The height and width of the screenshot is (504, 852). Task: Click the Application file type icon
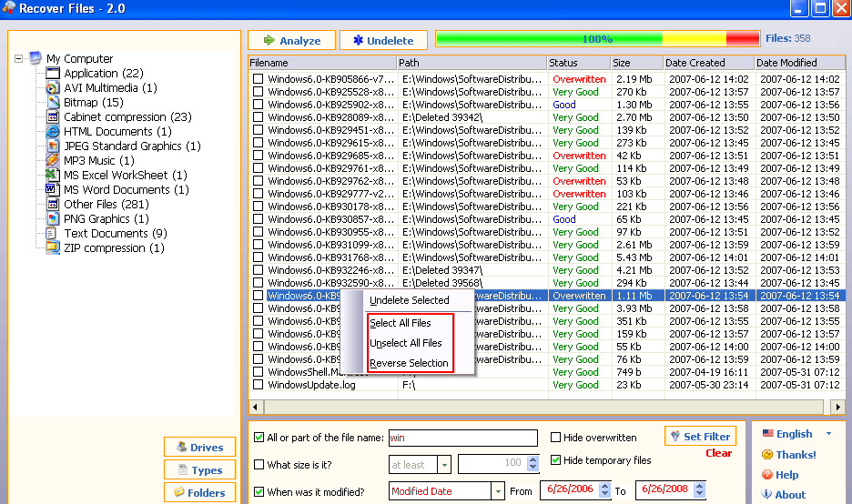[x=53, y=74]
